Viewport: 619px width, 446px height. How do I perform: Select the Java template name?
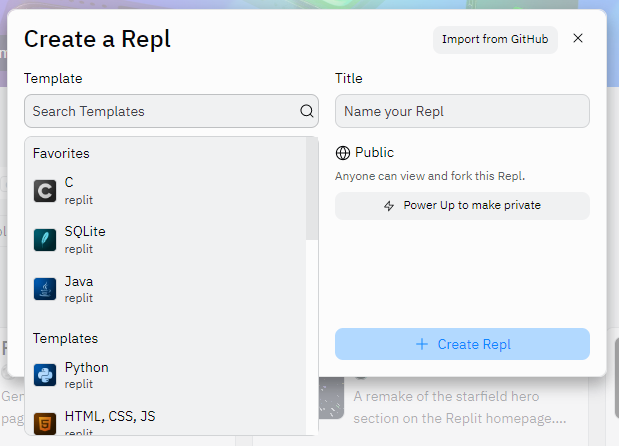coord(79,281)
